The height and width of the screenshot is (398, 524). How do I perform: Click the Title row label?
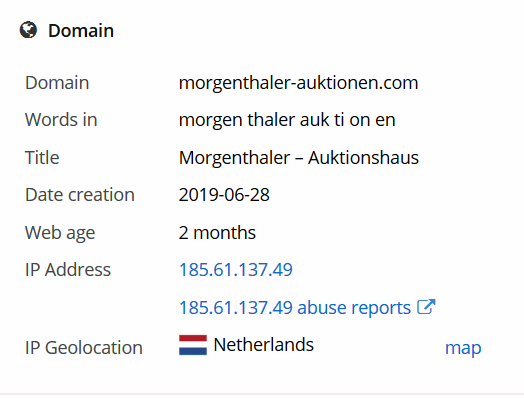click(42, 157)
